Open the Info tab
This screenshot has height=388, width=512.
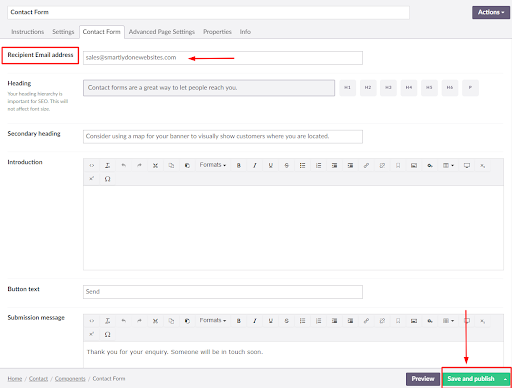pyautogui.click(x=245, y=32)
